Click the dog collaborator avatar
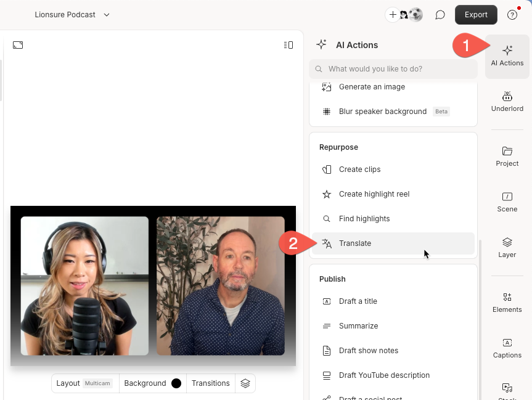532x400 pixels. click(415, 15)
